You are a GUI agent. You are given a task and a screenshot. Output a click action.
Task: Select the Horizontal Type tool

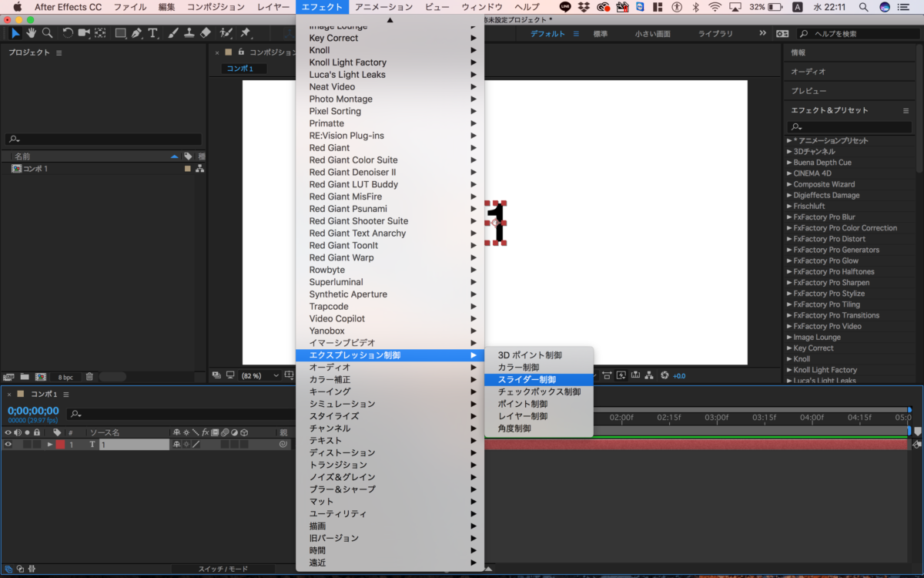pyautogui.click(x=153, y=33)
